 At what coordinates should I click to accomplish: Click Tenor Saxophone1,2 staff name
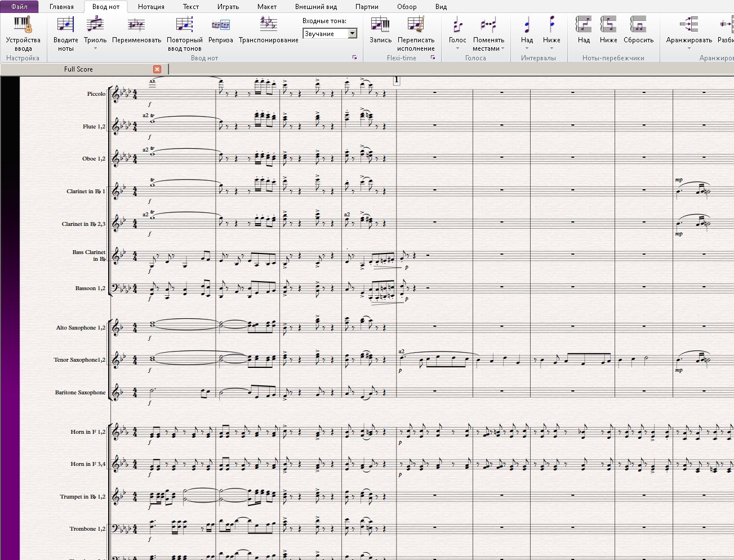pos(79,360)
